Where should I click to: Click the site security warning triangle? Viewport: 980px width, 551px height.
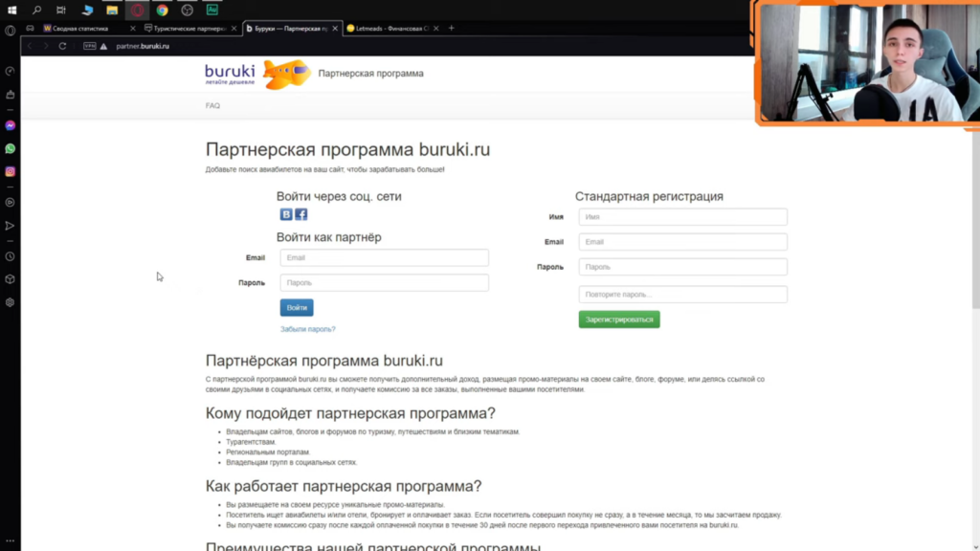(103, 46)
